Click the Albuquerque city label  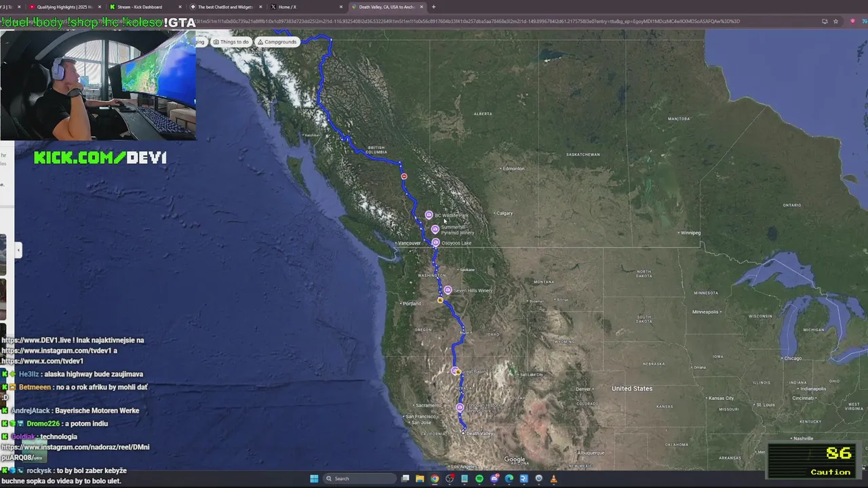click(590, 453)
